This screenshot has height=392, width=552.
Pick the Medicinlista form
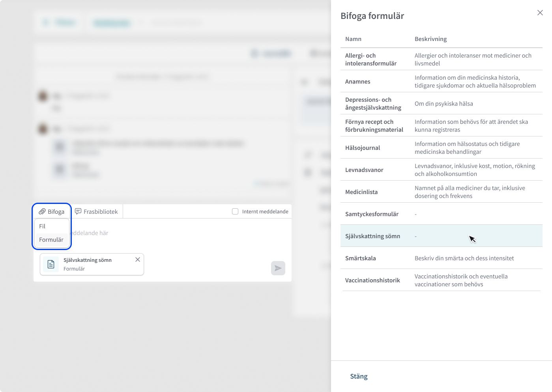click(x=442, y=192)
